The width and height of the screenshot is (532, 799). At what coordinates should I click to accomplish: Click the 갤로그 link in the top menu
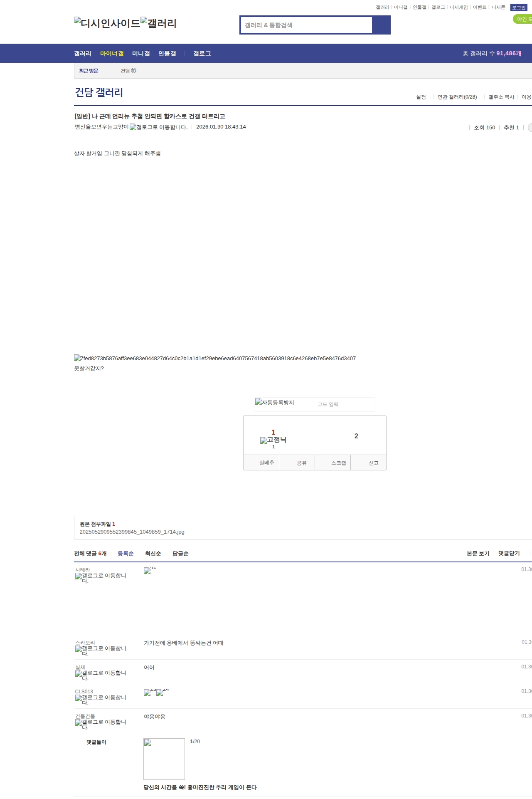pyautogui.click(x=438, y=7)
